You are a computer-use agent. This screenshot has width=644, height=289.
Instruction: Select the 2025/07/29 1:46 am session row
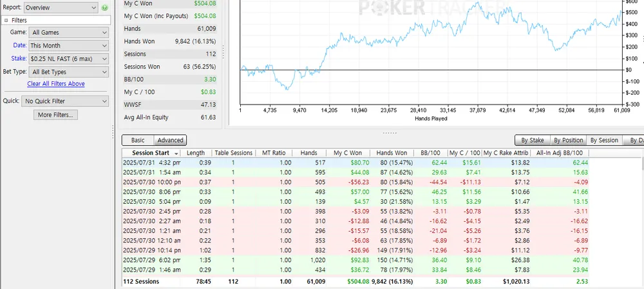click(355, 270)
